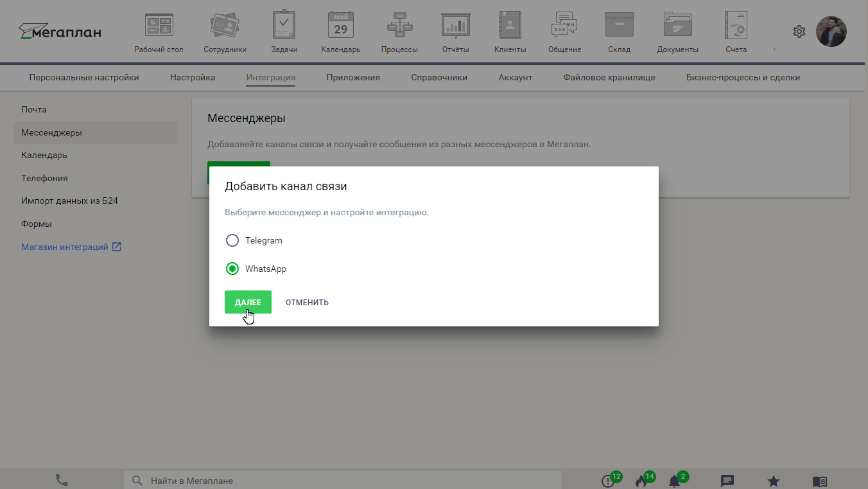
Task: Open the Отчёты reports icon
Action: click(455, 26)
